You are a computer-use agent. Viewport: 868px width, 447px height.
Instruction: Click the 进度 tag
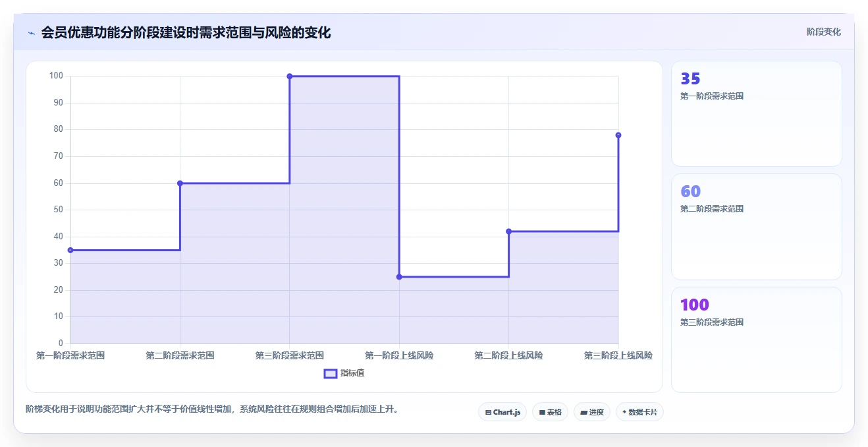[x=592, y=412]
